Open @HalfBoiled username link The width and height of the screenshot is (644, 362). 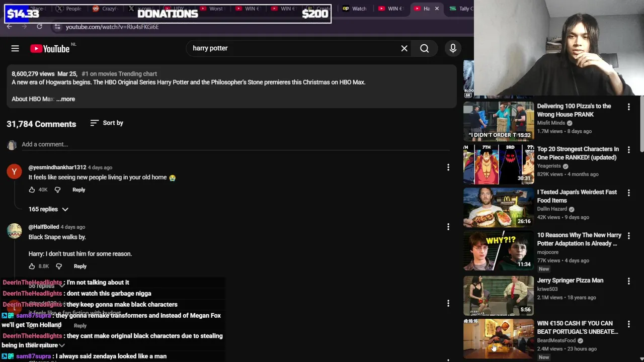[44, 227]
